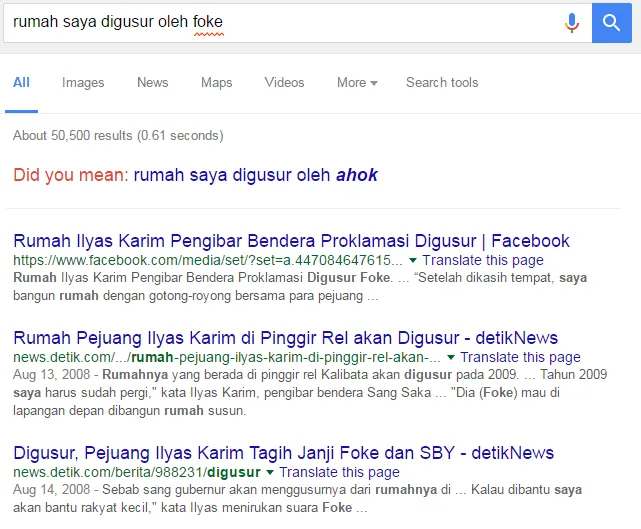Image resolution: width=641 pixels, height=529 pixels.
Task: Click the news.detik.com rumah-pejuang URL text
Action: 227,357
